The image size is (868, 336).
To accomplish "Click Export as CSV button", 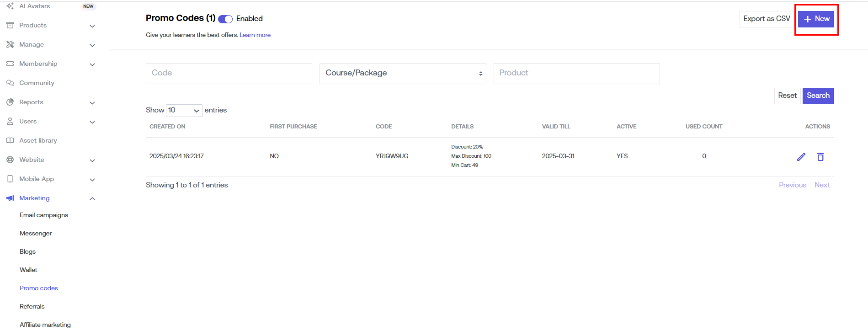I will click(767, 19).
